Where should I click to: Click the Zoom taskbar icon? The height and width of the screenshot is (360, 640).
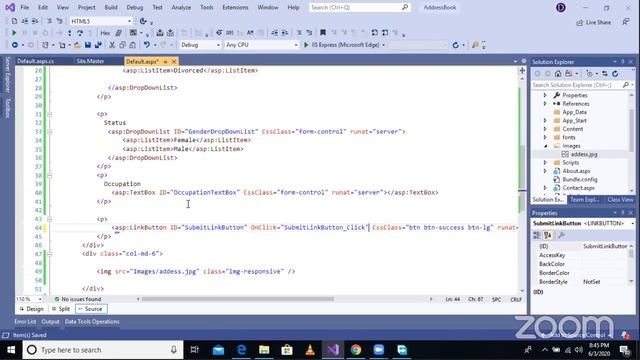378,350
